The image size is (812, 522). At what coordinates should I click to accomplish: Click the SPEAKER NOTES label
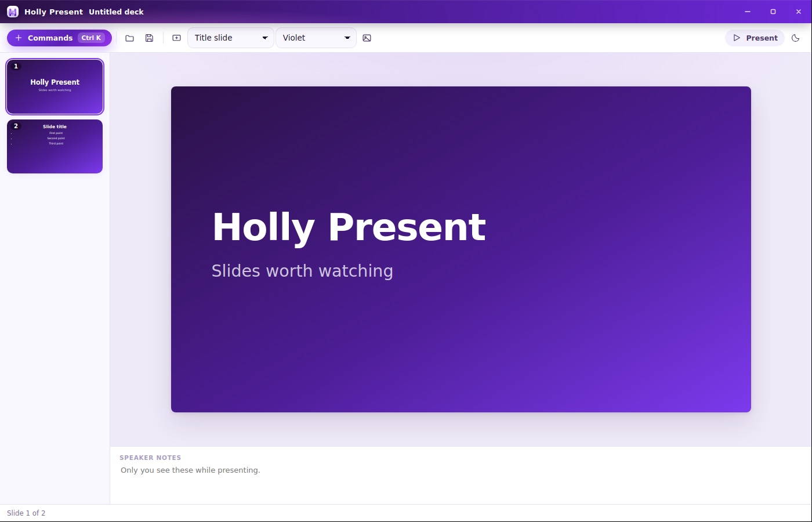[x=150, y=458]
